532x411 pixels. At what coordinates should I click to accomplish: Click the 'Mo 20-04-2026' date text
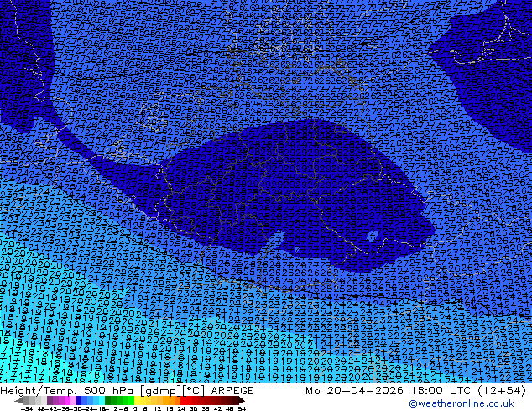tap(354, 391)
